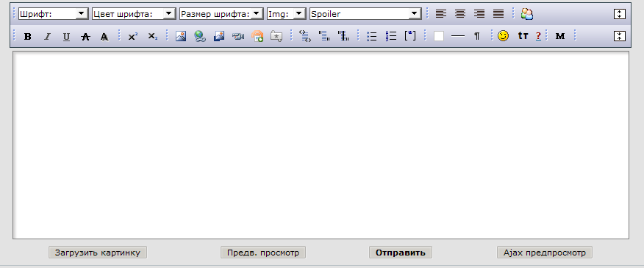Insert numbered list

point(391,36)
